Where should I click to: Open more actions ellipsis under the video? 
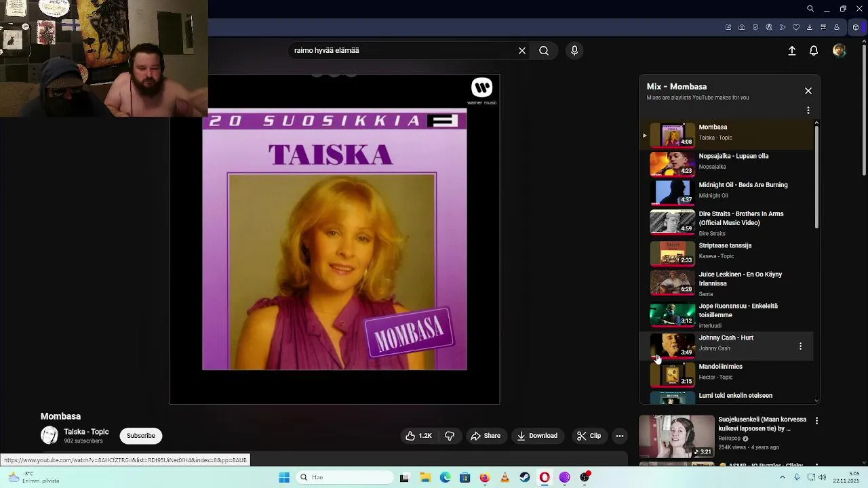pyautogui.click(x=620, y=436)
